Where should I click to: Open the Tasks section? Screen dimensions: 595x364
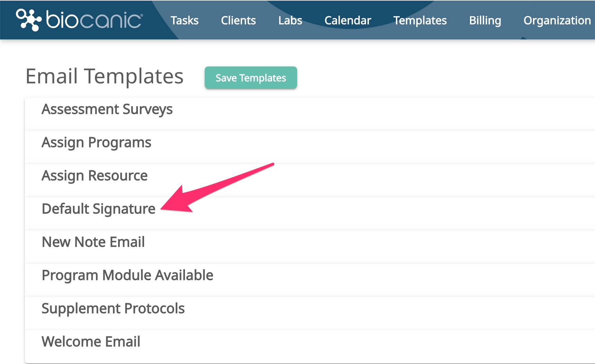185,20
